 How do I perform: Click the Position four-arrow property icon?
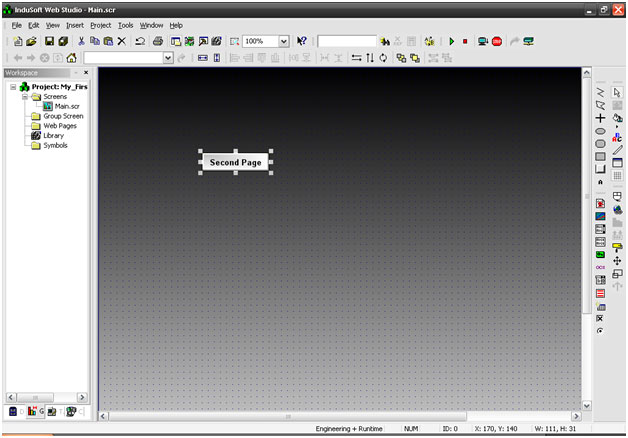[x=617, y=261]
